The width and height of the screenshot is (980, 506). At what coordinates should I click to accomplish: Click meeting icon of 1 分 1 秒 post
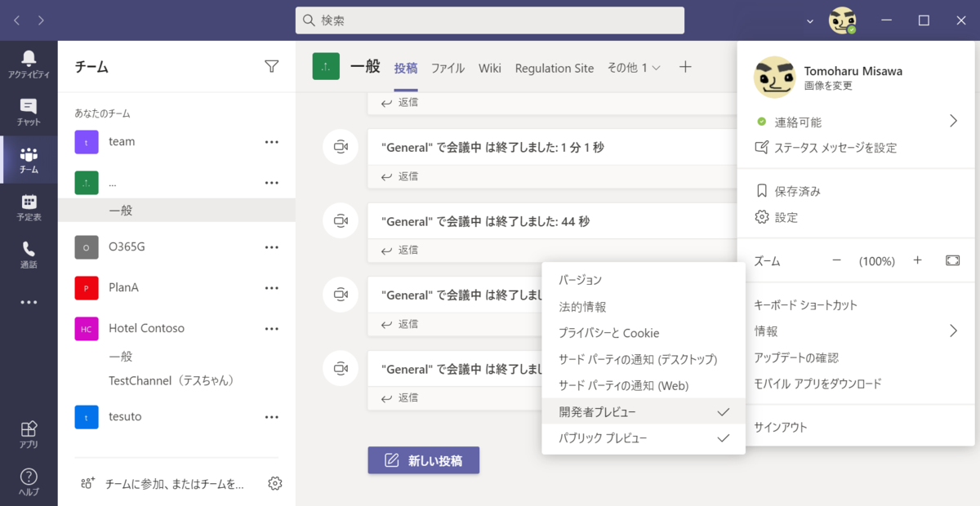point(341,147)
